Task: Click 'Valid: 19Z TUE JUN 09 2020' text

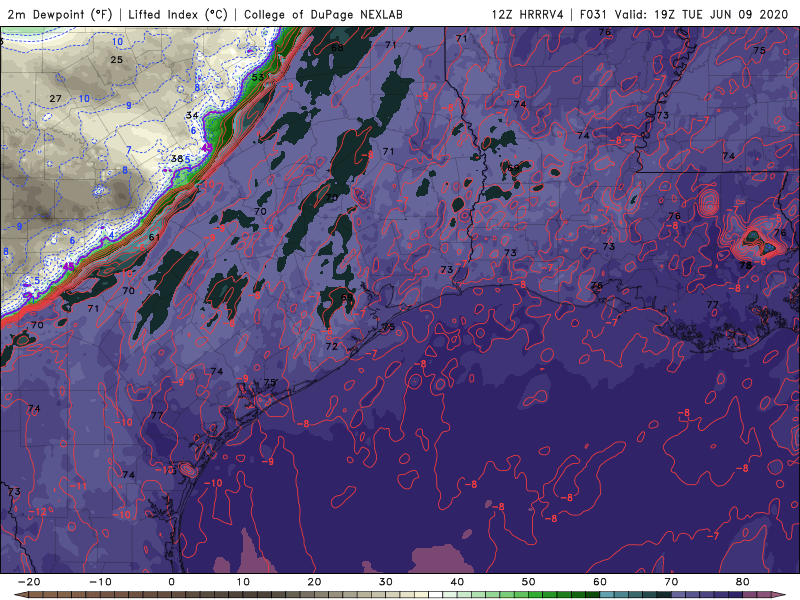Action: tap(702, 14)
